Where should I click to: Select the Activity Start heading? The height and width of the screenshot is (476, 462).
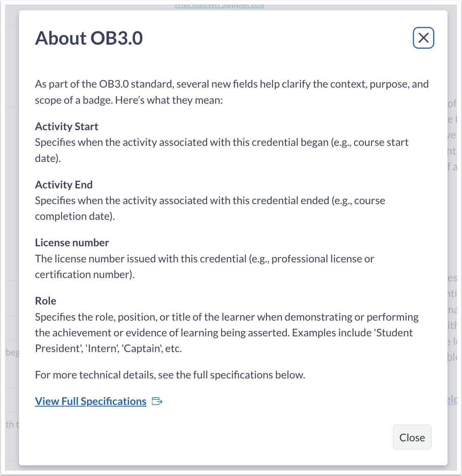67,126
